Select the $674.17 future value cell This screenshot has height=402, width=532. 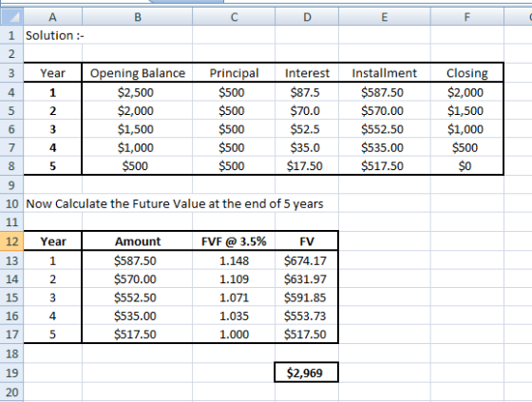[x=307, y=260]
